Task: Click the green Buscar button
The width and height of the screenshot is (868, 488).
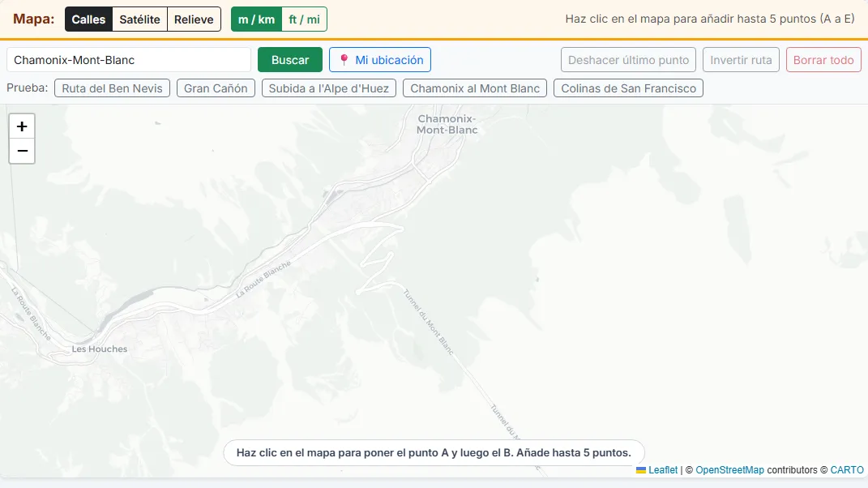Action: click(290, 60)
